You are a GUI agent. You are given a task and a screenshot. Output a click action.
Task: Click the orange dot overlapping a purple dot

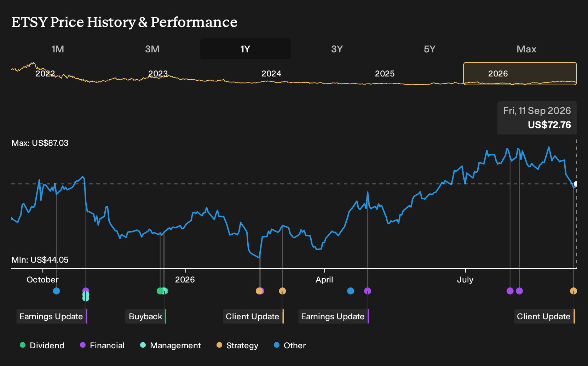point(259,291)
